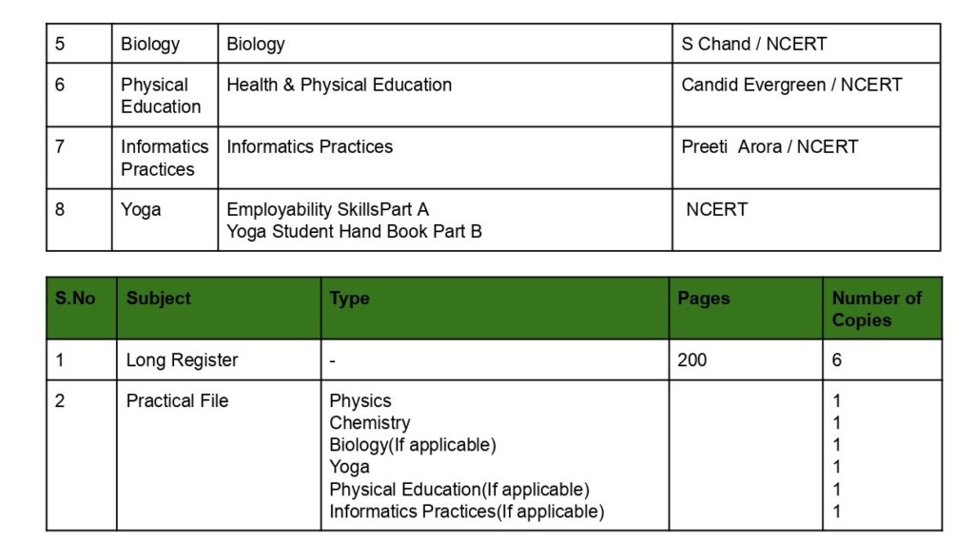Click 'Preeti Arora / NCERT' cell
Image resolution: width=974 pixels, height=560 pixels.
tap(769, 146)
